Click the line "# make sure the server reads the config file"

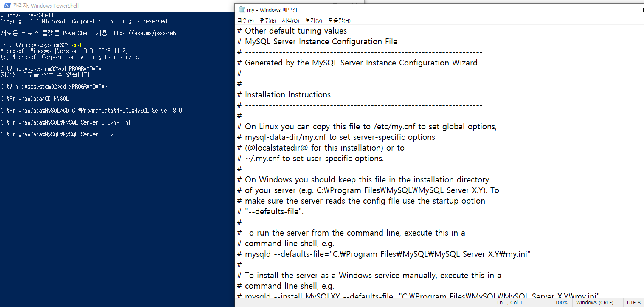coord(361,201)
